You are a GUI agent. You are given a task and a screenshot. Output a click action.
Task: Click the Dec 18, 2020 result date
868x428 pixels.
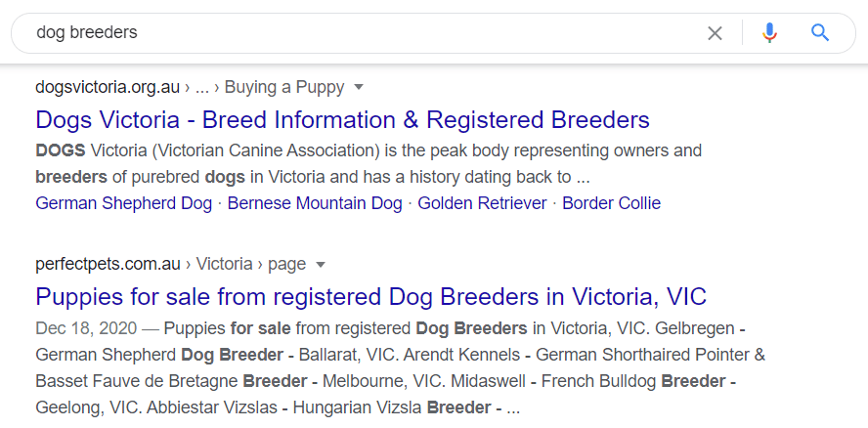(x=82, y=327)
